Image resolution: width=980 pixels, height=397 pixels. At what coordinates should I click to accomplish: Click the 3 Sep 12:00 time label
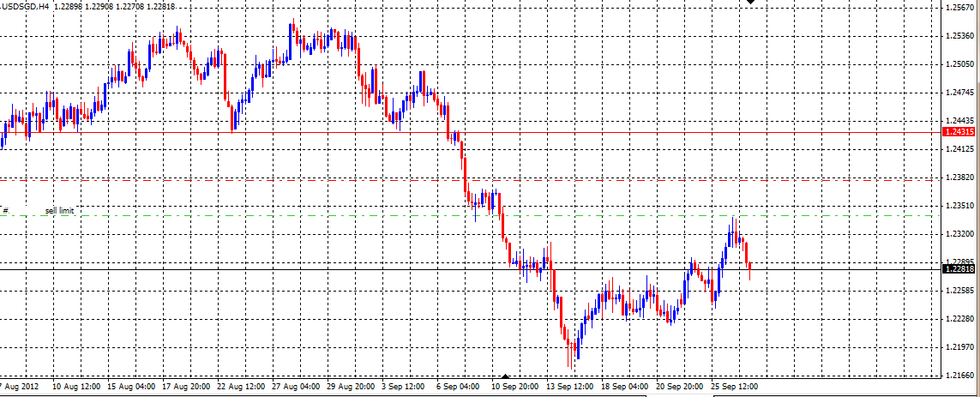(x=402, y=388)
